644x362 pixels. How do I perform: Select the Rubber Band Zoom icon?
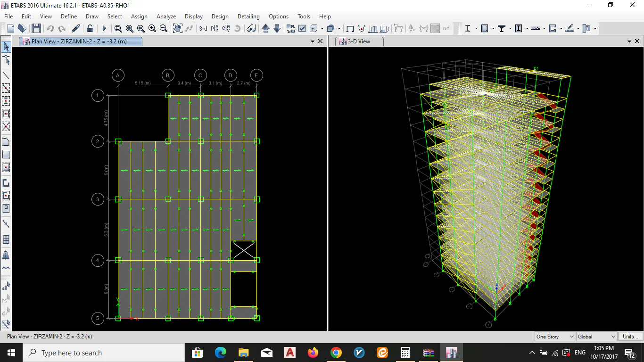[x=118, y=29]
